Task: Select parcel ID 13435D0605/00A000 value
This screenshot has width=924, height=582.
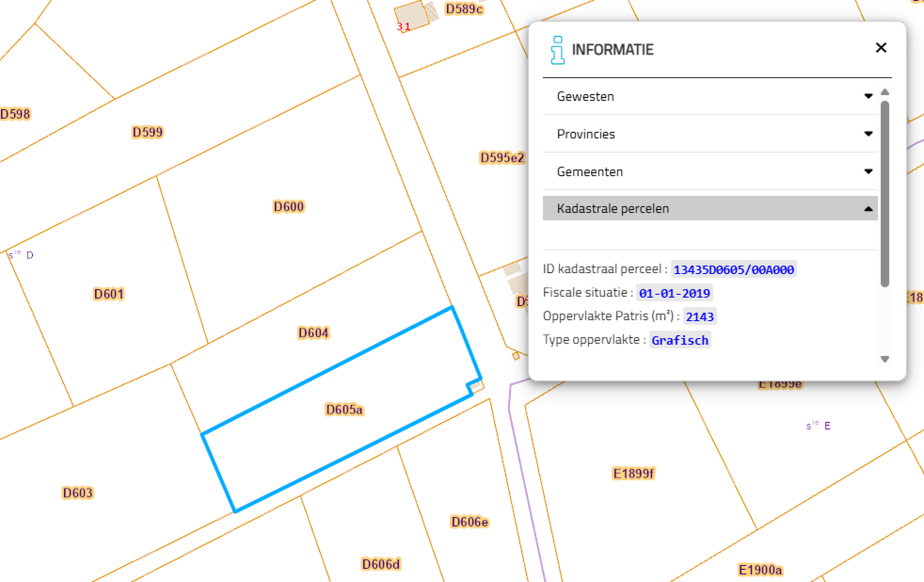Action: pos(733,270)
